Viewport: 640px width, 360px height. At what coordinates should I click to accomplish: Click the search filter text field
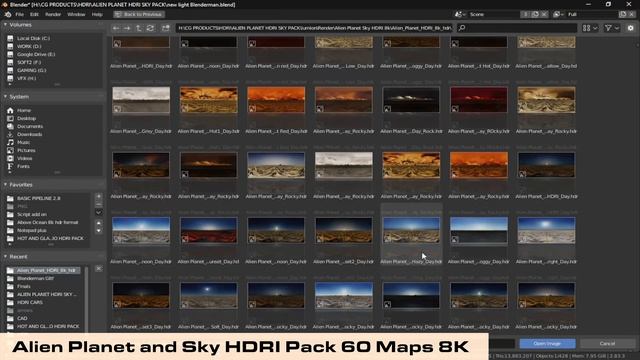click(x=518, y=28)
